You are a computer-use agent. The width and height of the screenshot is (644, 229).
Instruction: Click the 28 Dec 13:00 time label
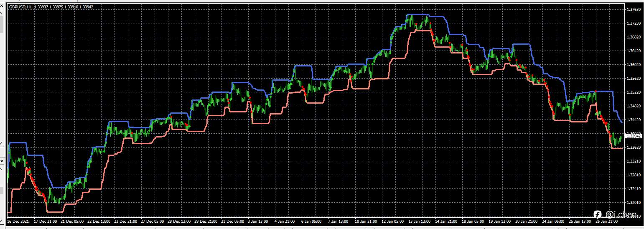[179, 221]
